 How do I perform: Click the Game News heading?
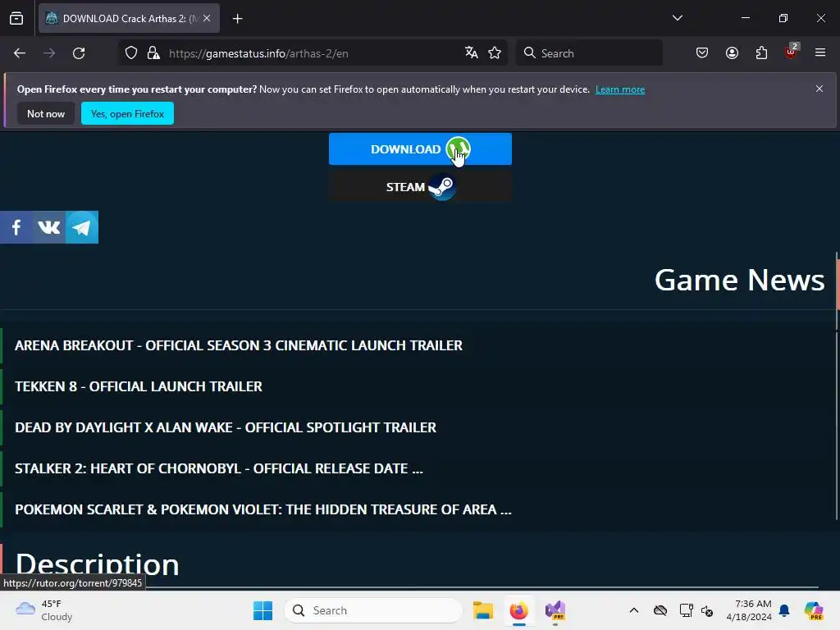point(739,280)
